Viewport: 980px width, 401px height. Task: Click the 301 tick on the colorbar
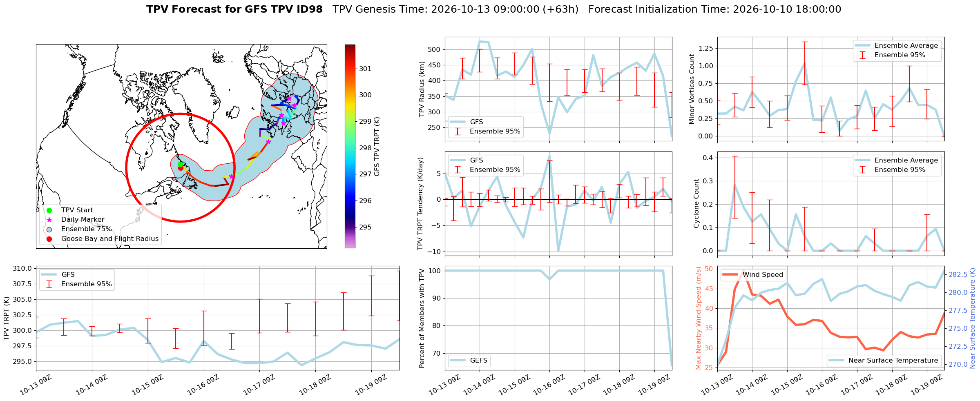tap(365, 69)
